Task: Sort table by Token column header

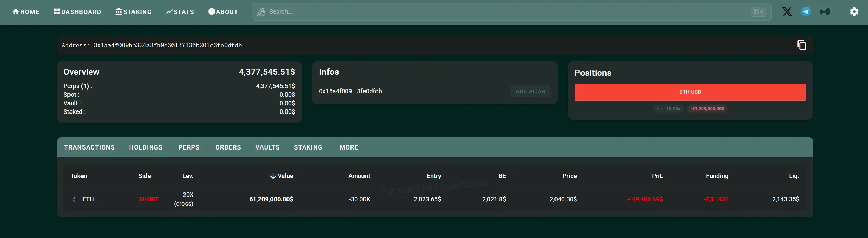Action: coord(79,176)
